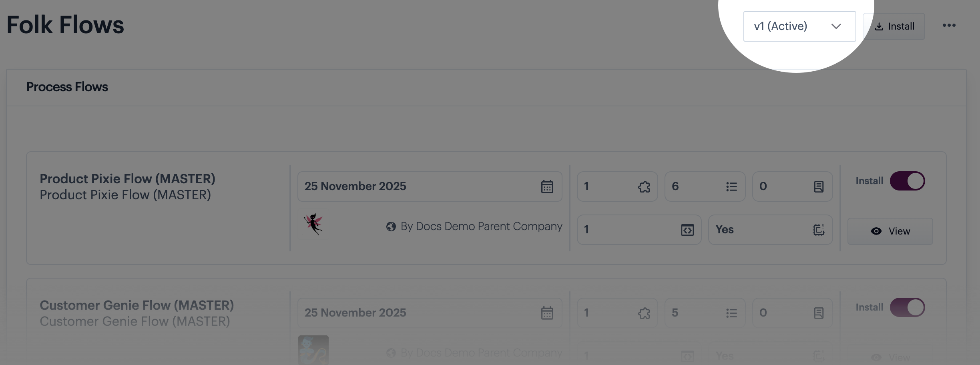Click the Customer Genie flow thumbnail image
Image resolution: width=980 pixels, height=365 pixels.
pos(313,350)
